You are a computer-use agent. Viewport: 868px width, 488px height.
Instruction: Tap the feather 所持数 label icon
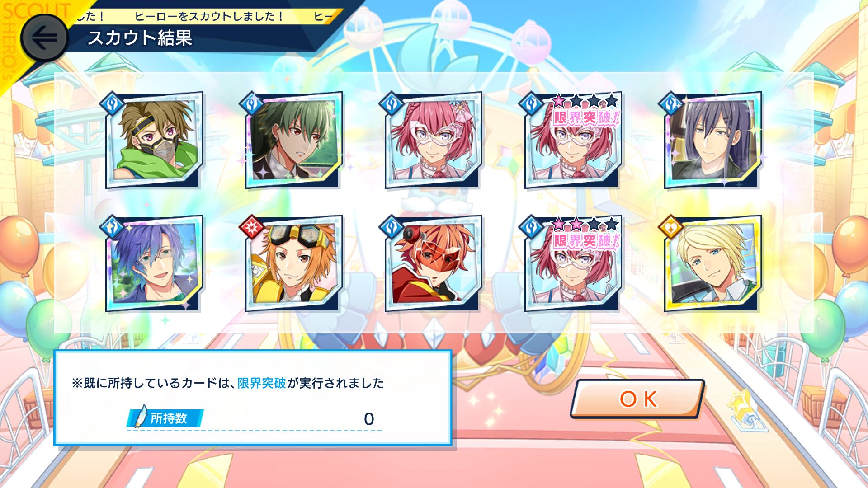pyautogui.click(x=142, y=417)
